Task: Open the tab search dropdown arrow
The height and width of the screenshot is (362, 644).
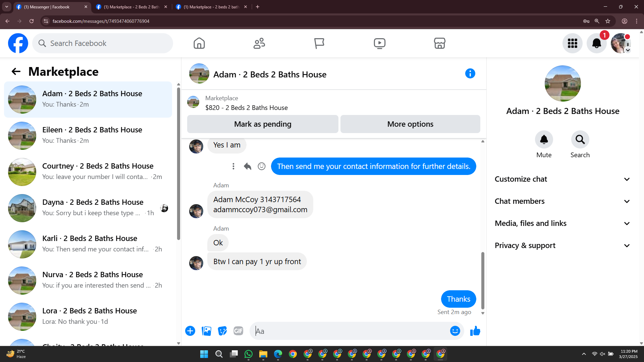Action: [x=7, y=7]
